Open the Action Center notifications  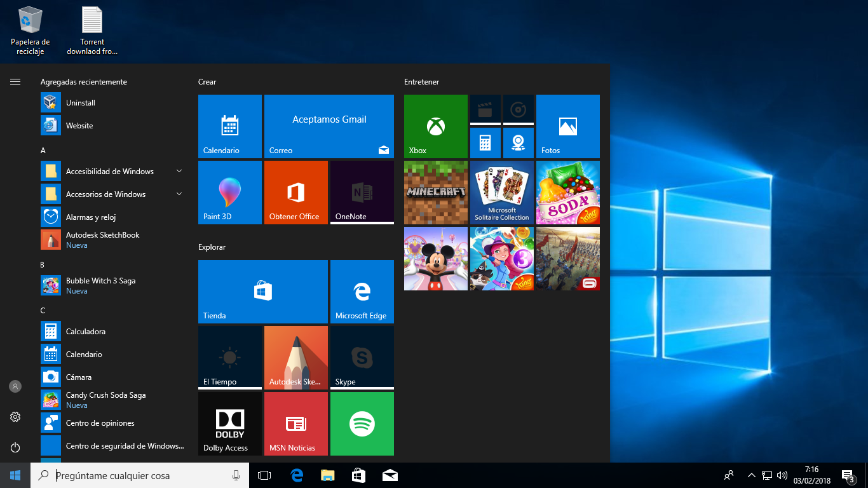click(848, 475)
